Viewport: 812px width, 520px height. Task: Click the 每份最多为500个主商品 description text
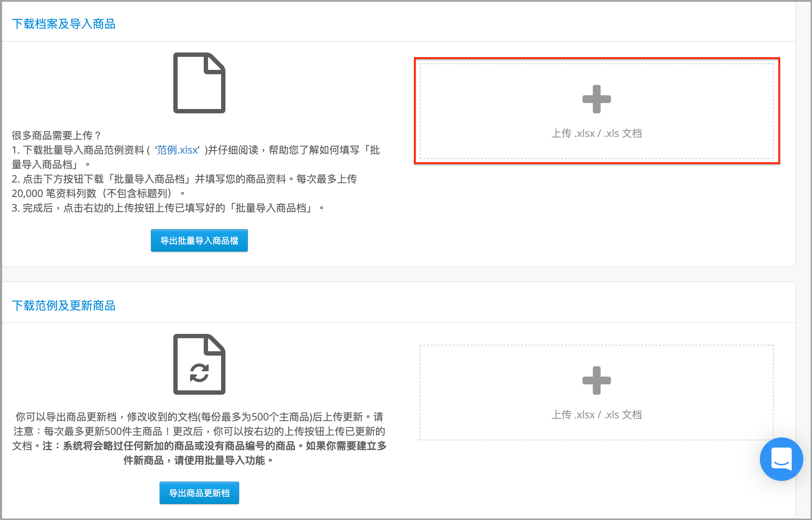(x=255, y=417)
